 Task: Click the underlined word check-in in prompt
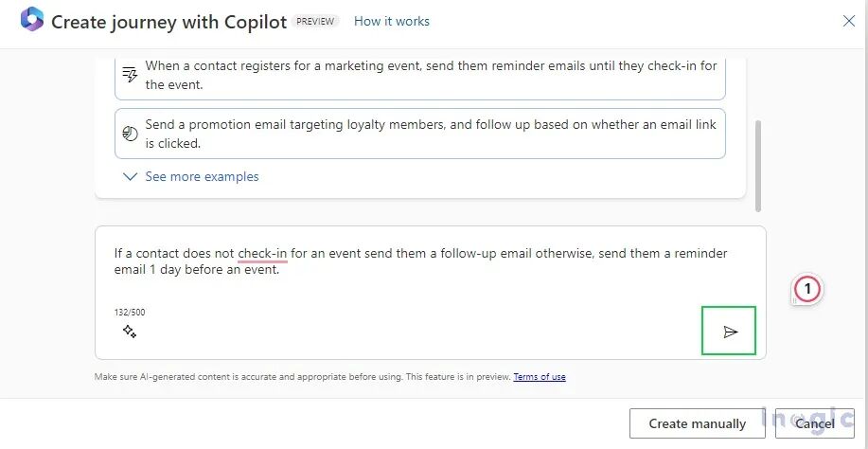coord(262,254)
